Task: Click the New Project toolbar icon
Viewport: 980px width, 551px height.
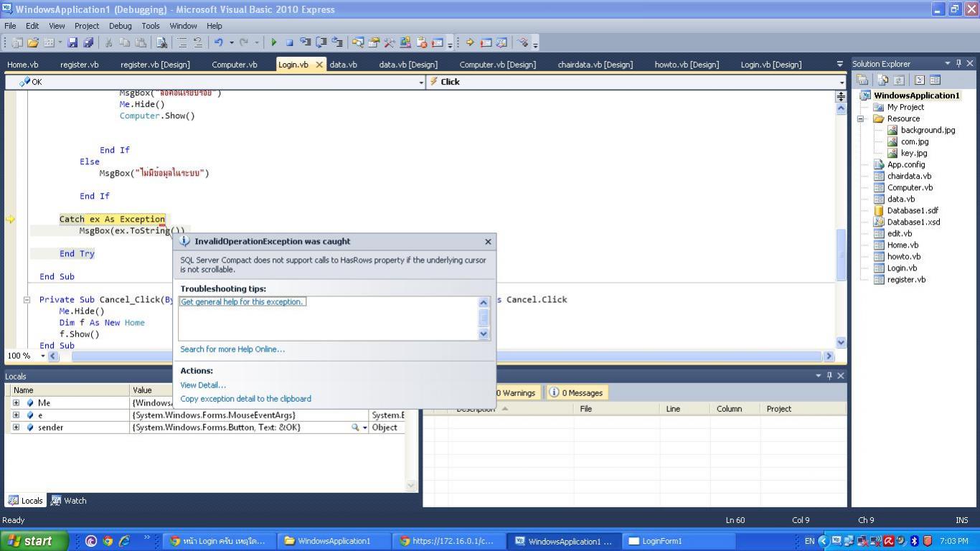Action: (17, 42)
